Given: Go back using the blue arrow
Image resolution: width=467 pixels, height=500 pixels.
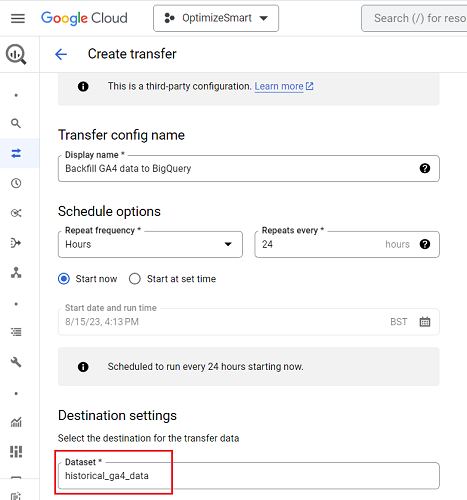Looking at the screenshot, I should pos(61,54).
